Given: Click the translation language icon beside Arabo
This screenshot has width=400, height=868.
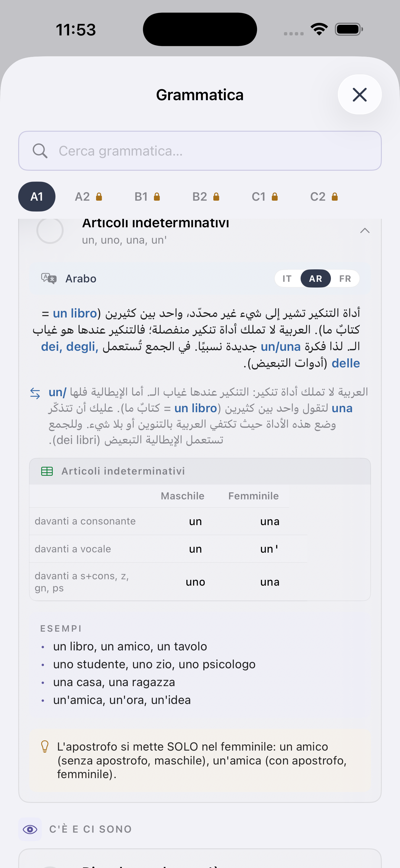Looking at the screenshot, I should point(49,279).
